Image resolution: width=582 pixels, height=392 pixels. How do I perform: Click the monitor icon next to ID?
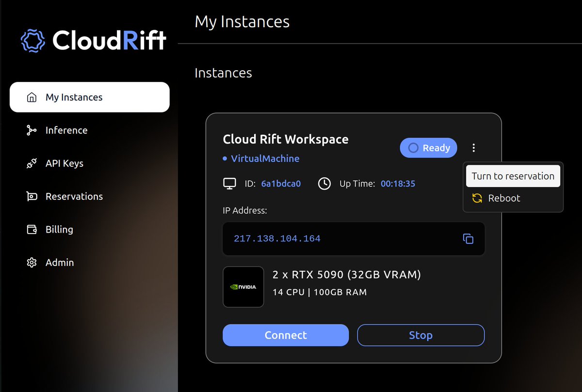click(229, 184)
